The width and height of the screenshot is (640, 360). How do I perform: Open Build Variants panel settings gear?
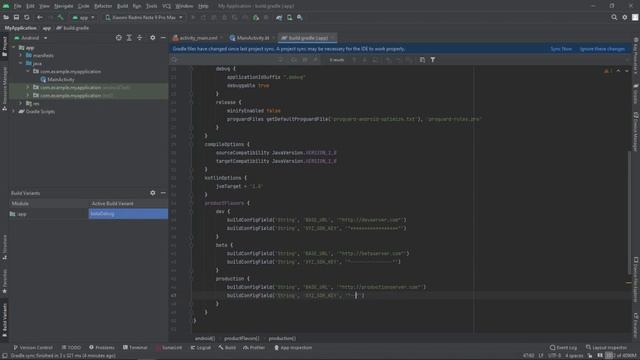tap(153, 193)
